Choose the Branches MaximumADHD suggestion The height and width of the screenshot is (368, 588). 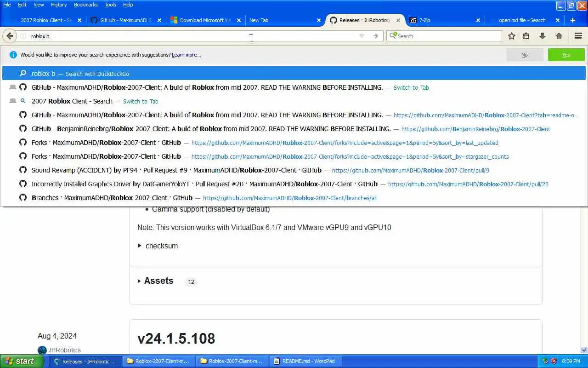point(294,198)
